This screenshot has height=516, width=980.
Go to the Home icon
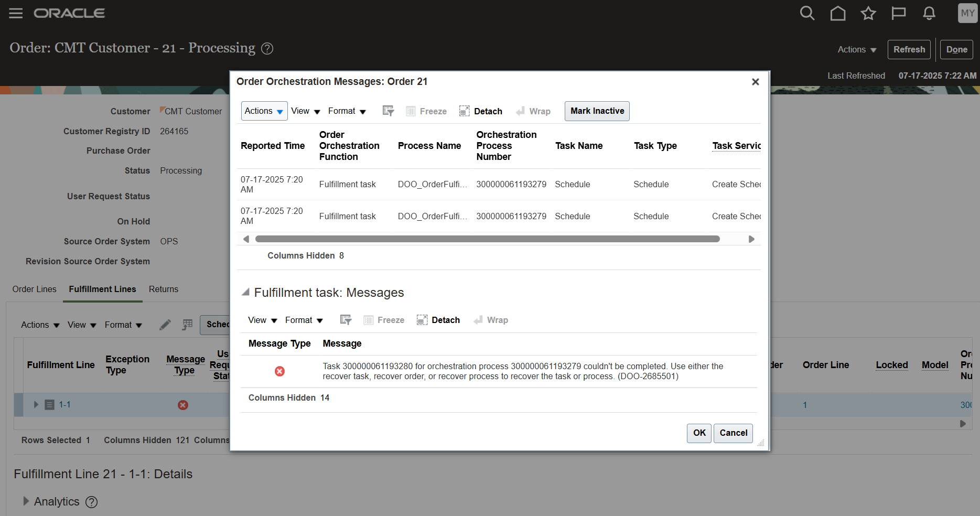tap(838, 13)
